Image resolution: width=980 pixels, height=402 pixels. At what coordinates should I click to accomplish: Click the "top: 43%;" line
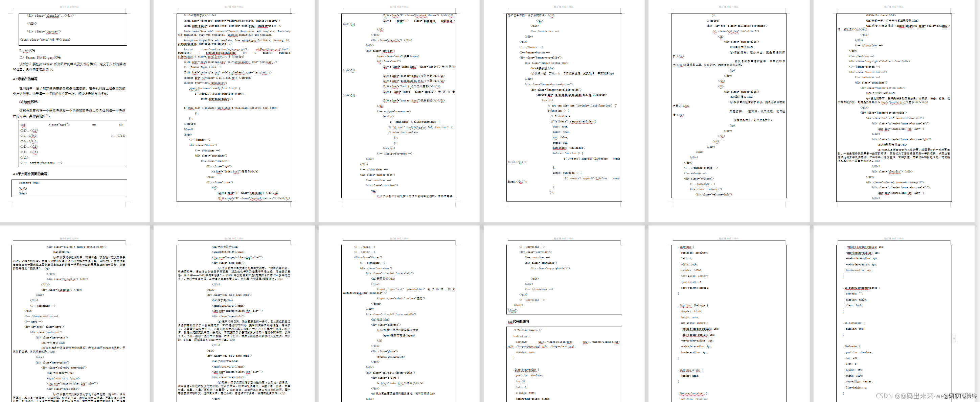pyautogui.click(x=851, y=358)
